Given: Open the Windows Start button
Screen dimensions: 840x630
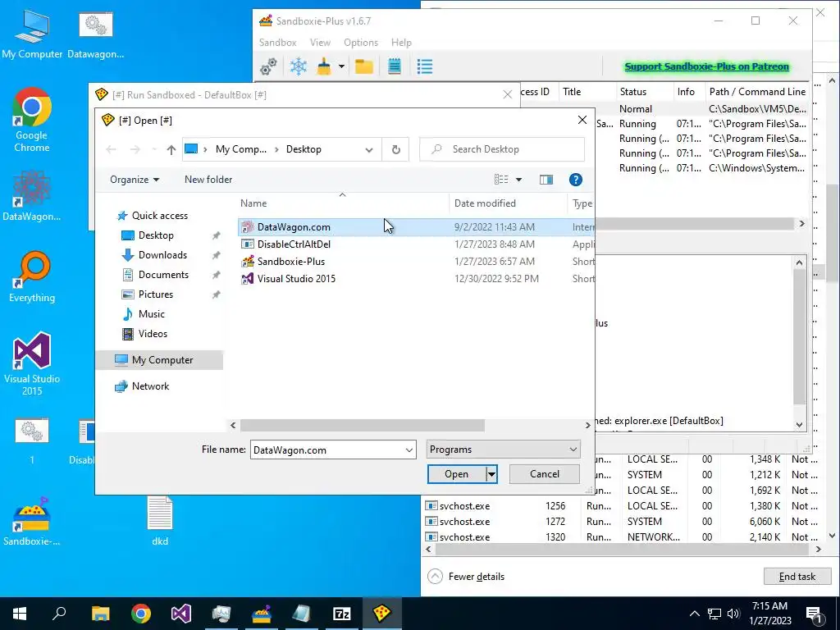Looking at the screenshot, I should click(x=20, y=614).
